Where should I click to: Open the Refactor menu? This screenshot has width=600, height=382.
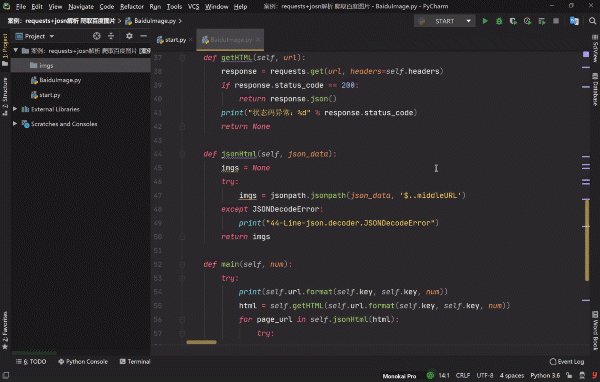tap(132, 7)
